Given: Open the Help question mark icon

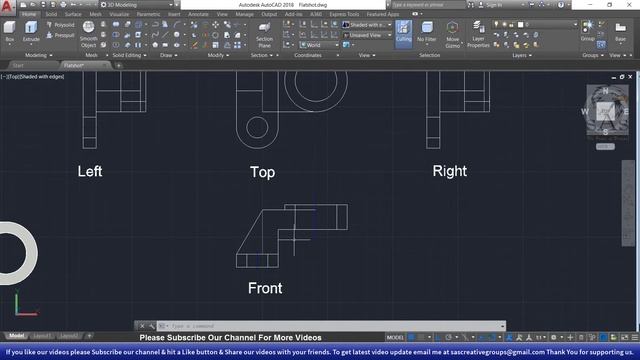Looking at the screenshot, I should pyautogui.click(x=561, y=5).
